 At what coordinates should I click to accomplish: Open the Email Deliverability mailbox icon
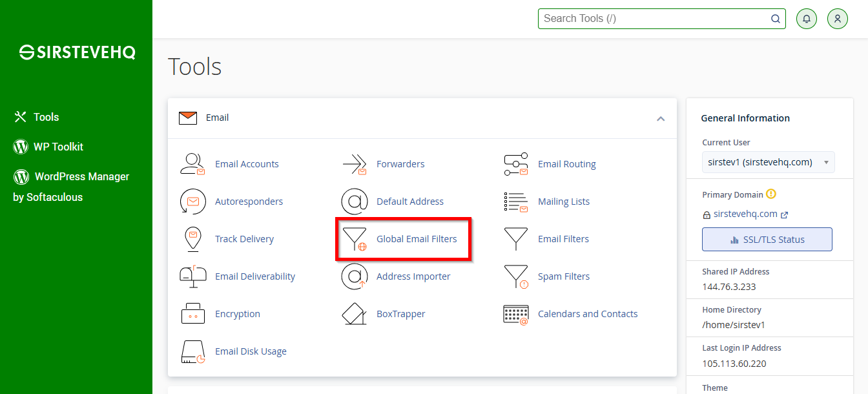pos(192,276)
